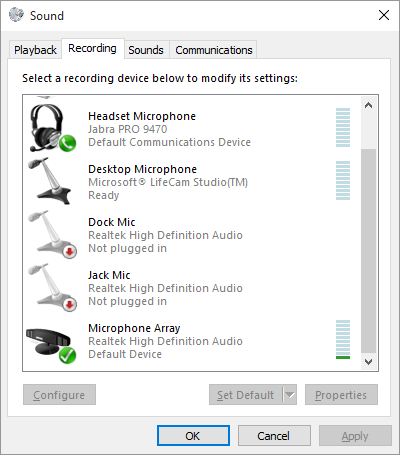This screenshot has width=400, height=455.
Task: Click the Properties button
Action: (341, 395)
